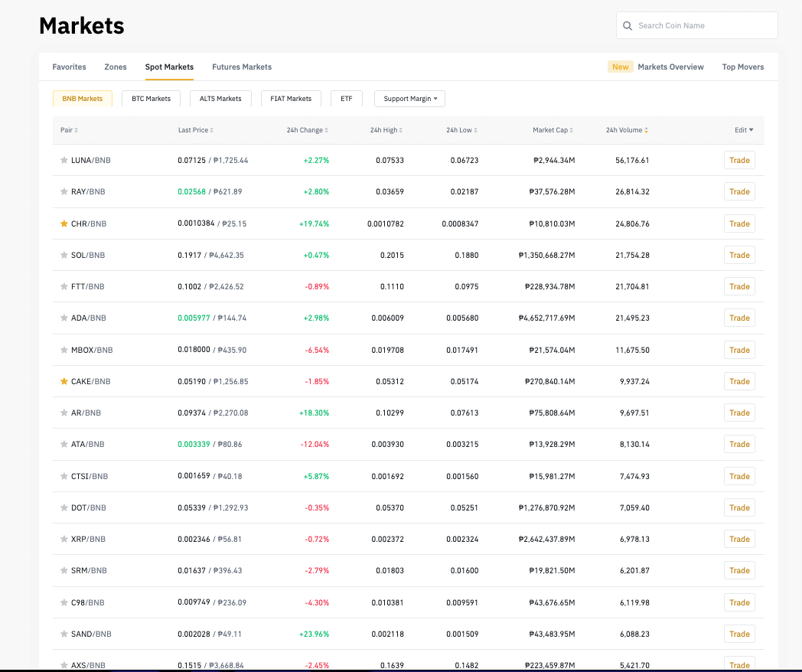802x672 pixels.
Task: Expand the Support Margin dropdown
Action: tap(409, 99)
